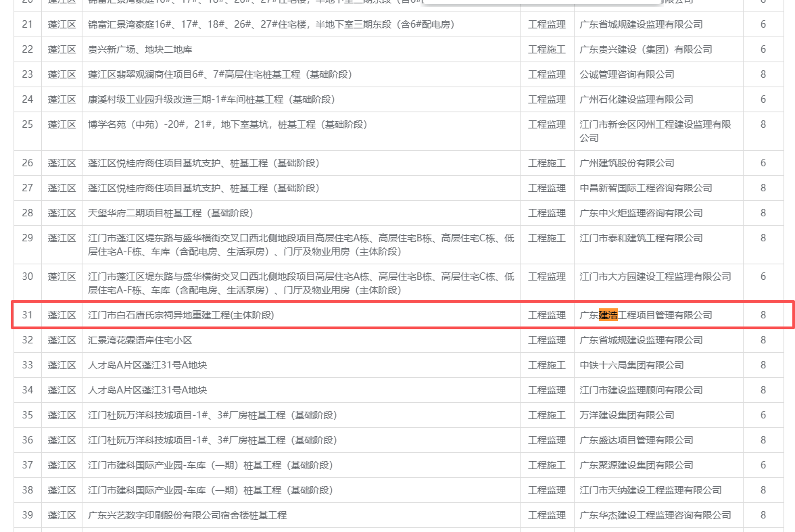
Task: Click company 广州建筑股份有限公司
Action: [627, 163]
